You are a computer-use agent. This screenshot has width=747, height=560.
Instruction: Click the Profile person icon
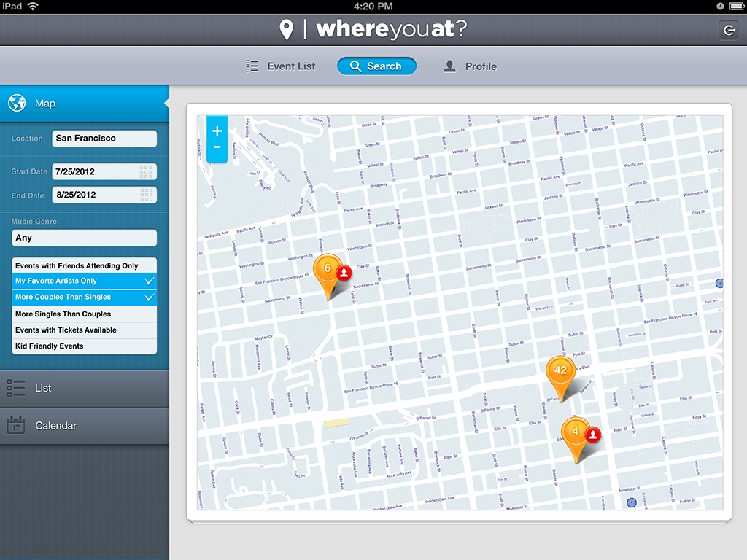coord(449,66)
